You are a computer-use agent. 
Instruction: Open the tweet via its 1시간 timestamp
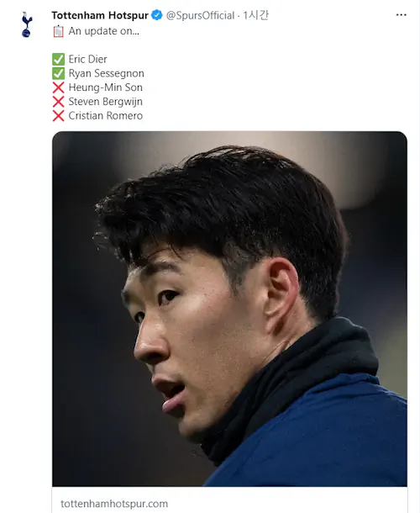click(256, 15)
